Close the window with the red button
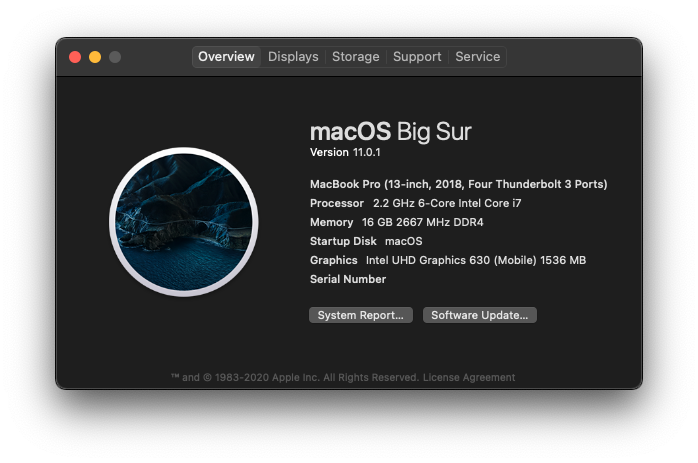 coord(75,57)
